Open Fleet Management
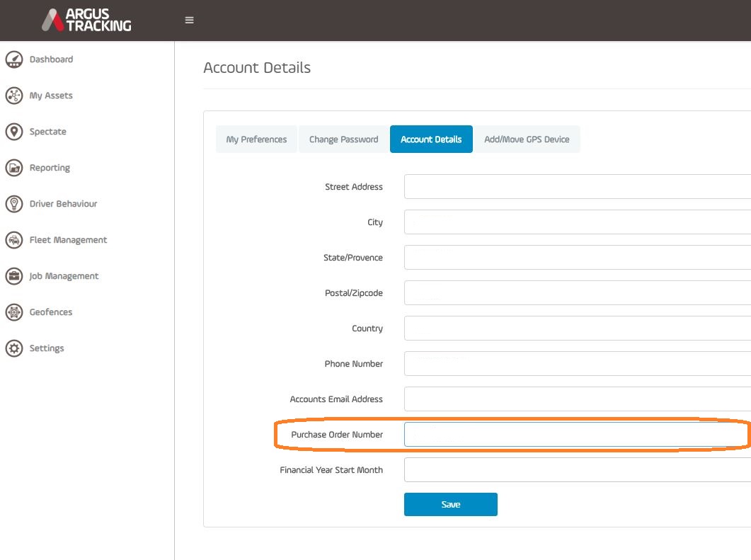751x560 pixels. 68,239
